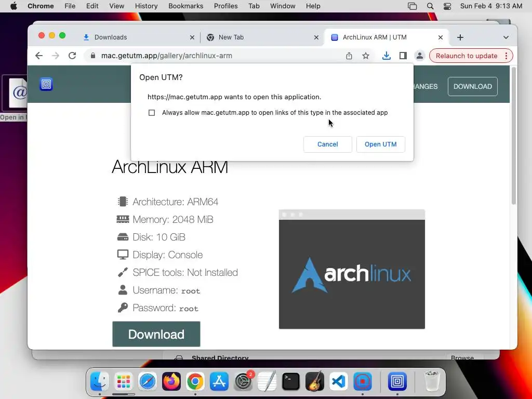Screen dimensions: 532x399
Task: Open Chrome profile avatar
Action: pyautogui.click(x=420, y=56)
